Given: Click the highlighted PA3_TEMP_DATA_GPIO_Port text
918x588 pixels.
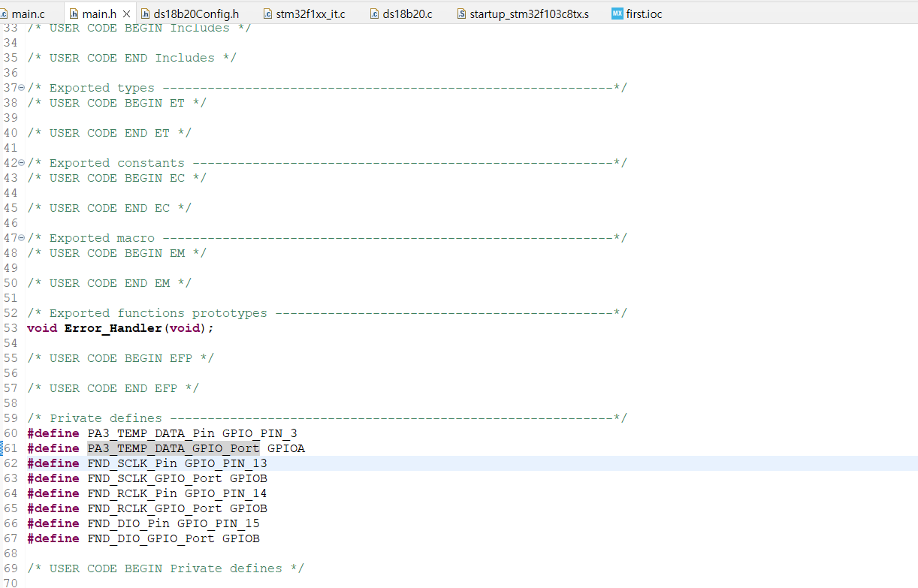Looking at the screenshot, I should (x=174, y=448).
